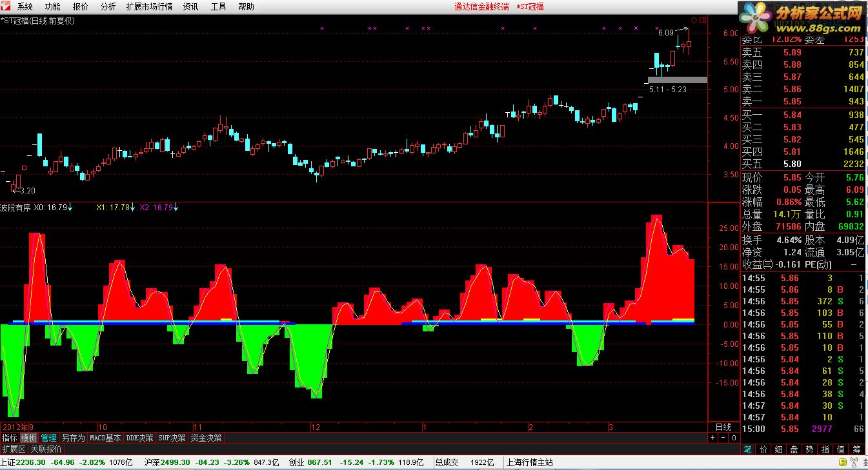The width and height of the screenshot is (868, 470).
Task: Click the 管理 button
Action: pos(49,438)
